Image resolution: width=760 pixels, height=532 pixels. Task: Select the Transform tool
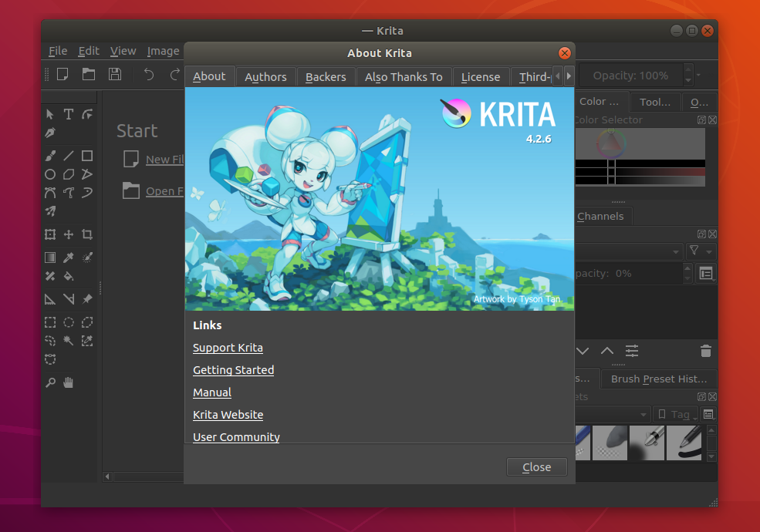pyautogui.click(x=50, y=234)
